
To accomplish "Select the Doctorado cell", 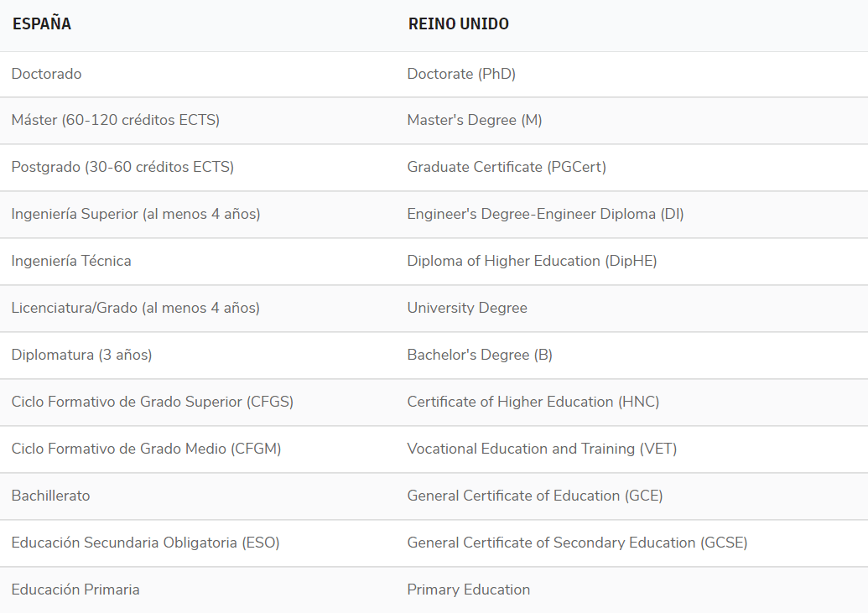I will click(x=47, y=74).
